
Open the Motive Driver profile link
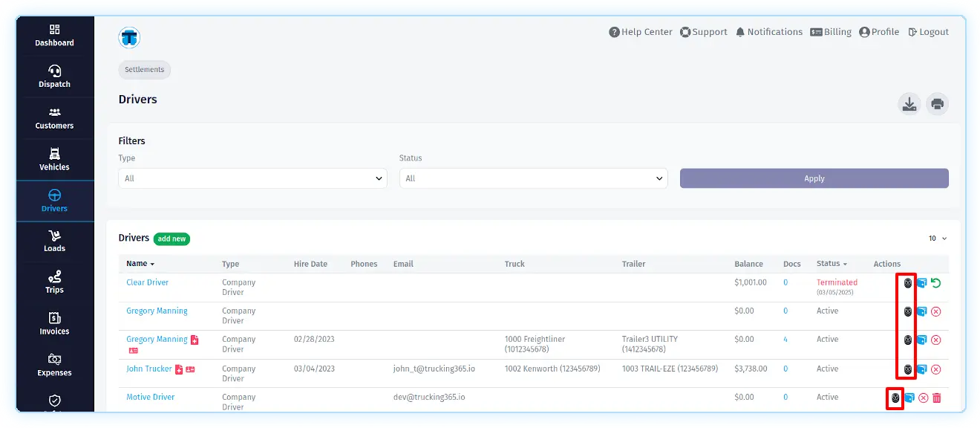click(151, 397)
